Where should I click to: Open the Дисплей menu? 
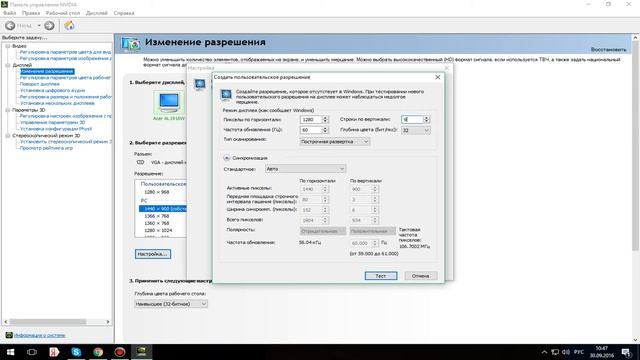97,13
